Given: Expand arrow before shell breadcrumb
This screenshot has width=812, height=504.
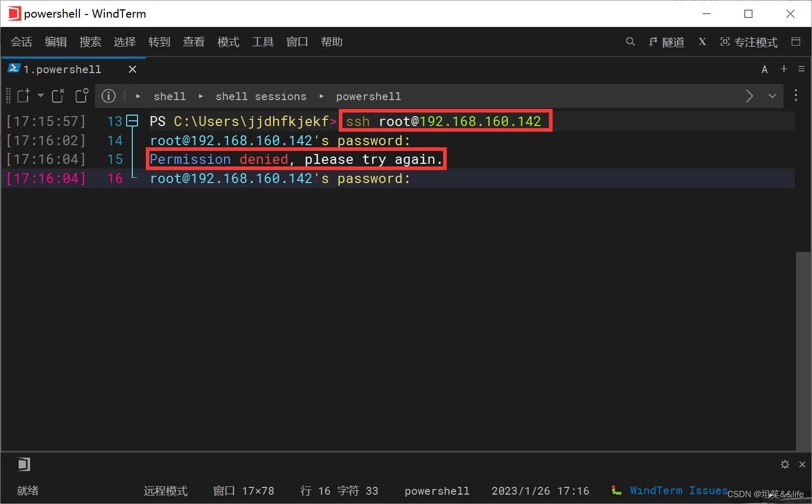Looking at the screenshot, I should tap(138, 96).
